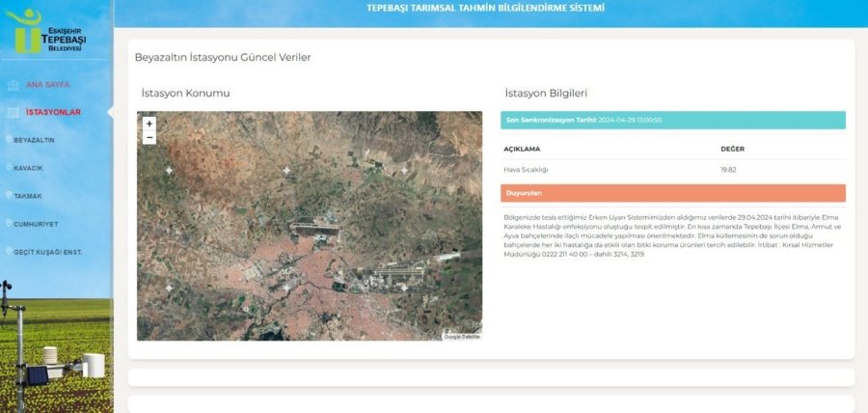Click the location pin next to Beyazaltın
The height and width of the screenshot is (413, 868).
[x=9, y=140]
